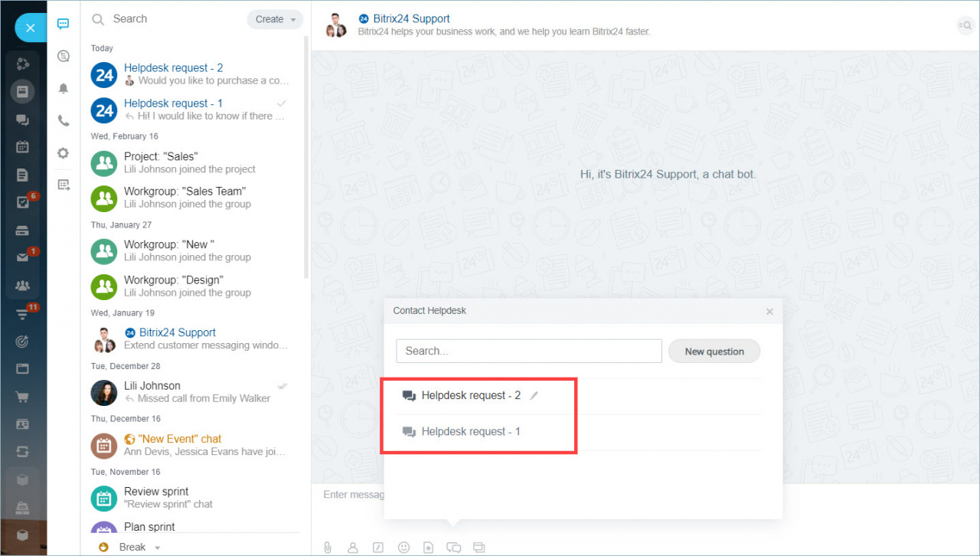The height and width of the screenshot is (556, 980).
Task: Open the tasks checkmark icon with badge 6
Action: point(22,203)
